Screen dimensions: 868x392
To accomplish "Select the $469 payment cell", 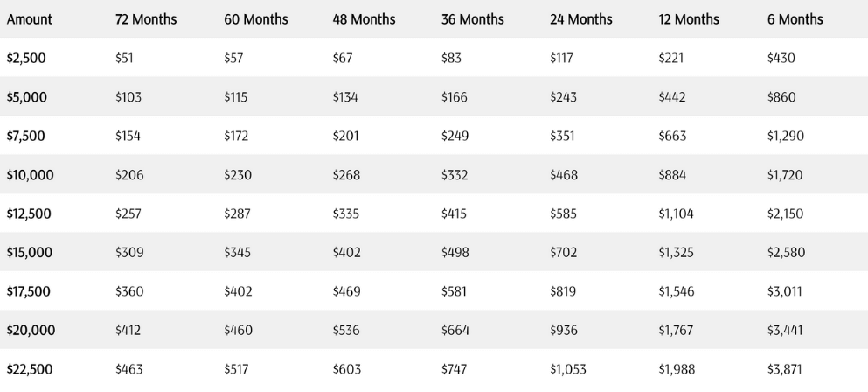I will click(346, 291).
